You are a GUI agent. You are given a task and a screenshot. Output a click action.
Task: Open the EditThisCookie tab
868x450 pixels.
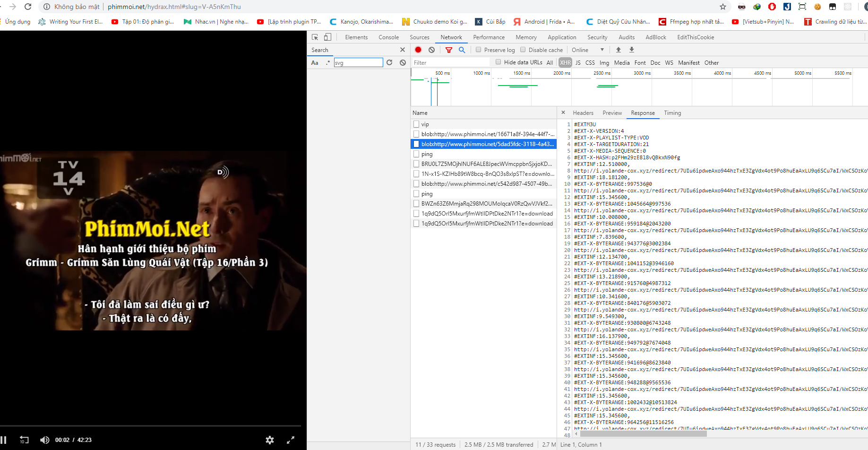pyautogui.click(x=696, y=37)
